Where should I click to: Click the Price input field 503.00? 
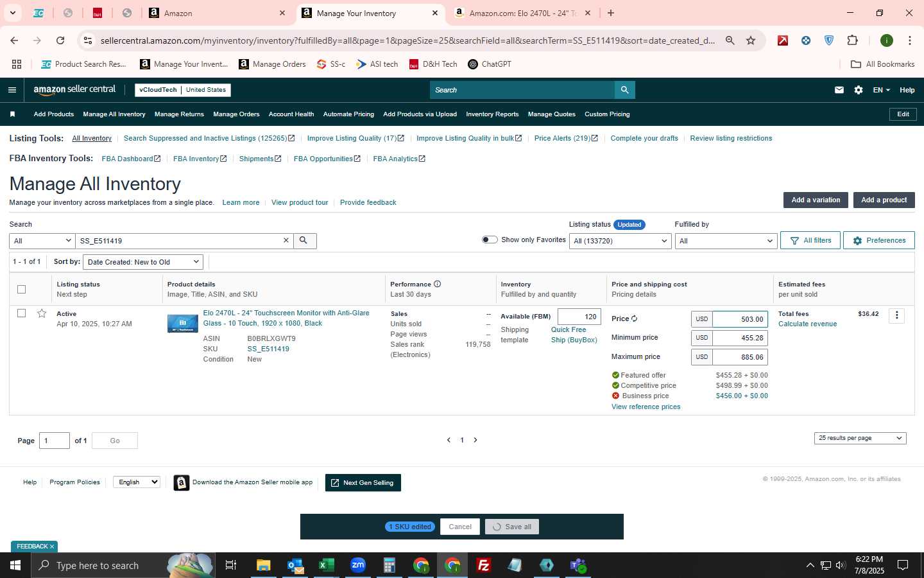click(740, 319)
